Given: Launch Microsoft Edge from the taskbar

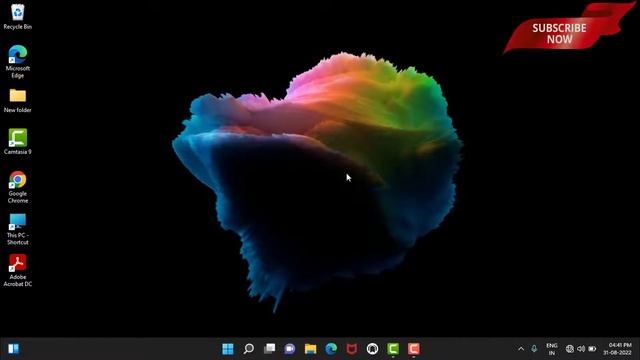Looking at the screenshot, I should tap(331, 349).
